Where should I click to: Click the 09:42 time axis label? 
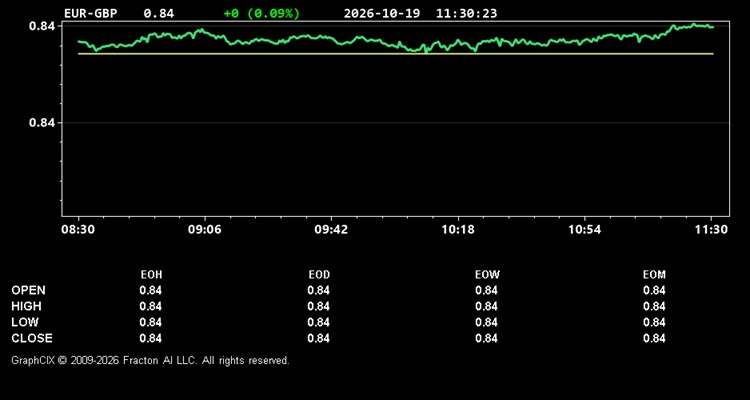click(331, 229)
